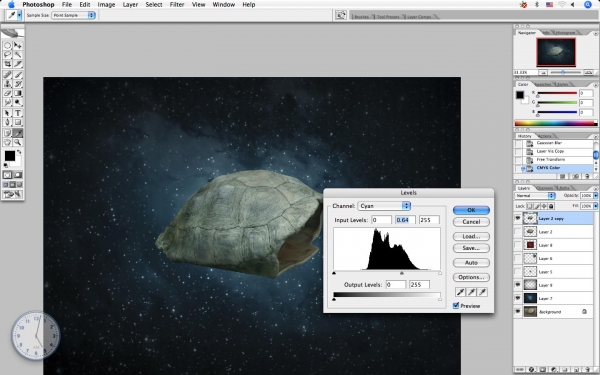Image resolution: width=600 pixels, height=375 pixels.
Task: Click Cancel in the Levels dialog
Action: (x=471, y=222)
